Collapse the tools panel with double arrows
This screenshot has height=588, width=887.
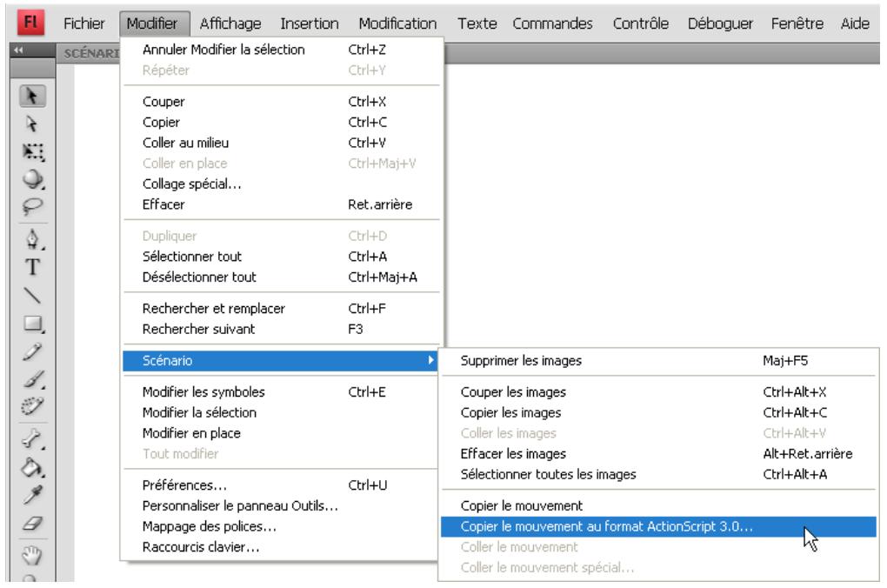click(18, 50)
